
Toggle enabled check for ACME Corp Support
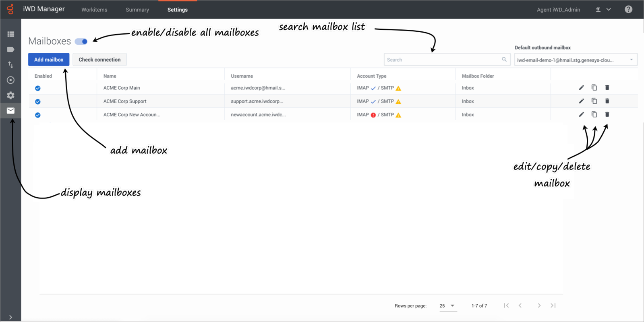coord(38,101)
